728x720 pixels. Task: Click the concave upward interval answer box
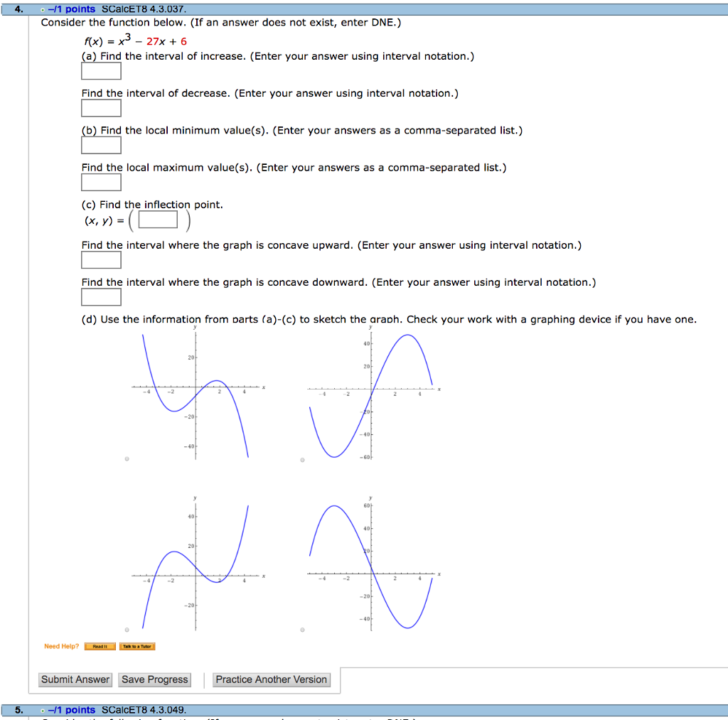101,260
